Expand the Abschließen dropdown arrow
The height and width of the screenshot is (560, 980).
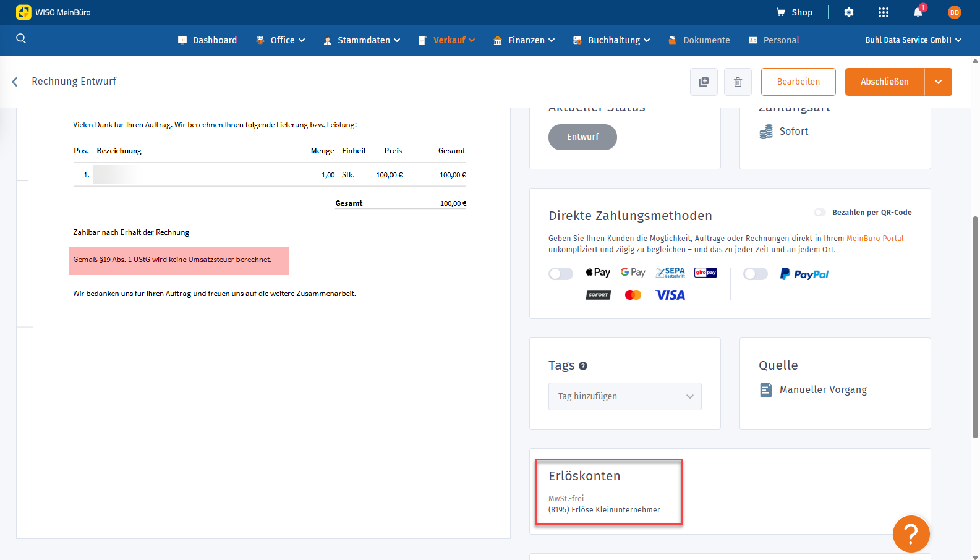pyautogui.click(x=938, y=82)
